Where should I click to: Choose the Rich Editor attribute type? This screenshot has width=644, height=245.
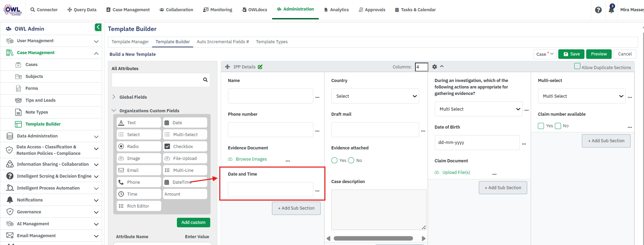tap(139, 206)
